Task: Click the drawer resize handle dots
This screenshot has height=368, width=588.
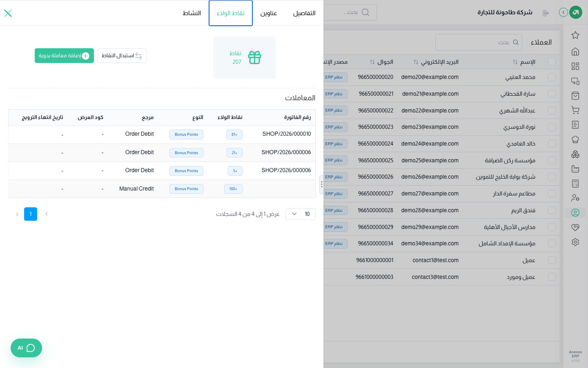Action: point(321,184)
